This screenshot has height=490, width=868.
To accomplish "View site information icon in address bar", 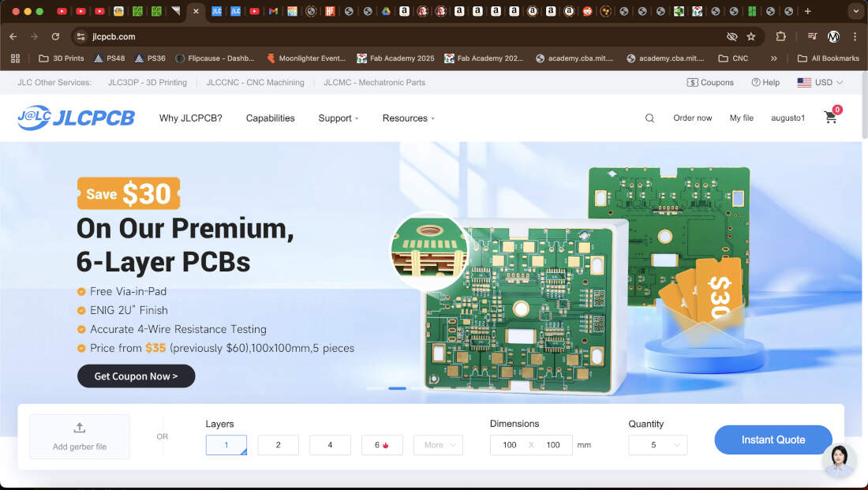I will pos(80,36).
